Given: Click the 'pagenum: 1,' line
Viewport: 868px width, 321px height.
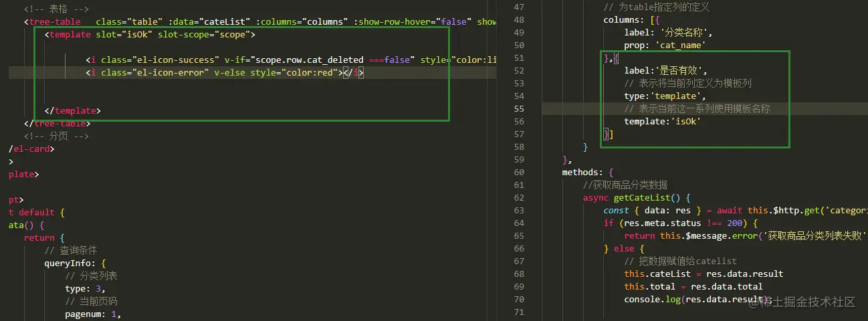Looking at the screenshot, I should point(94,314).
